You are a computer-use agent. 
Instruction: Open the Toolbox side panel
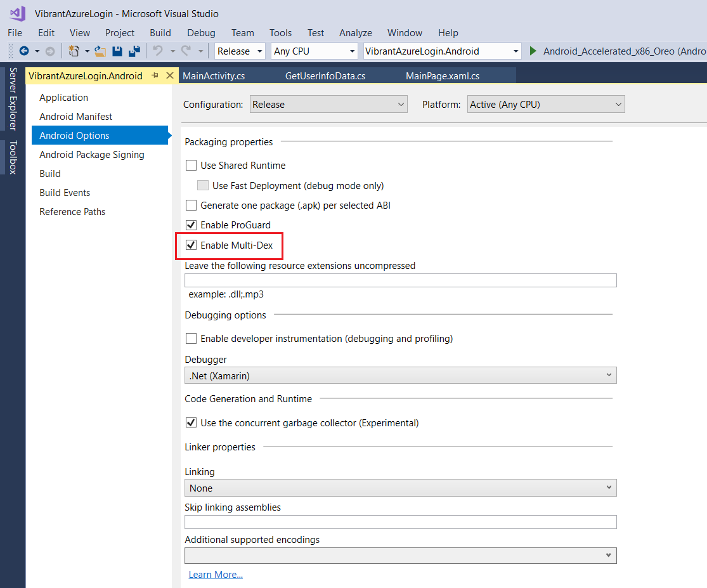pos(13,157)
